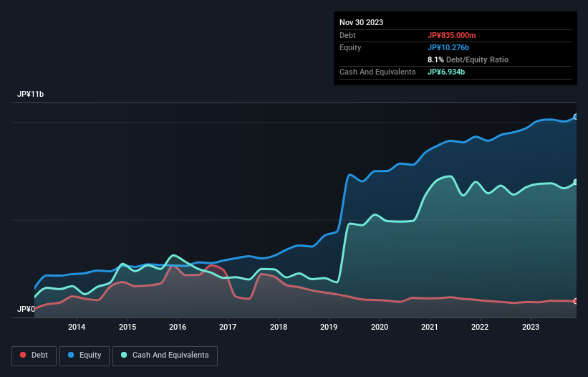The height and width of the screenshot is (377, 588).
Task: Click the JP¥11b y-axis label
Action: [30, 94]
